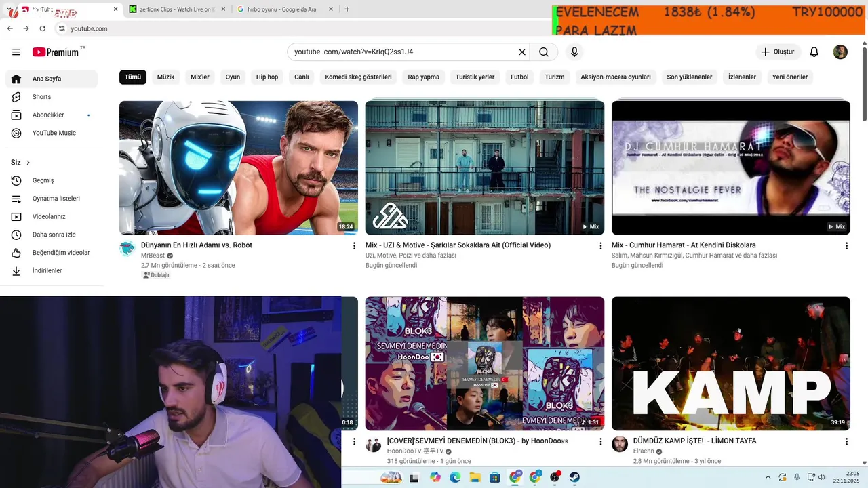
Task: Open Microsoft Edge from the taskbar
Action: click(455, 477)
